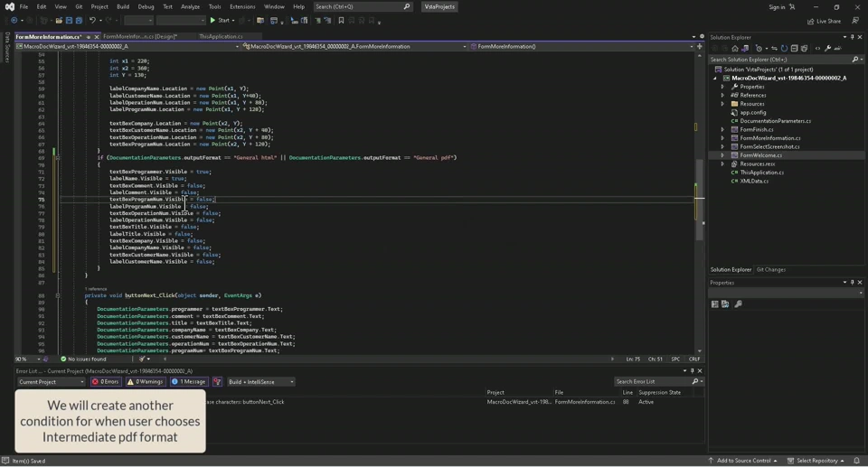The width and height of the screenshot is (868, 467).
Task: Collapse the buttonNext_Click method outline
Action: (x=58, y=295)
